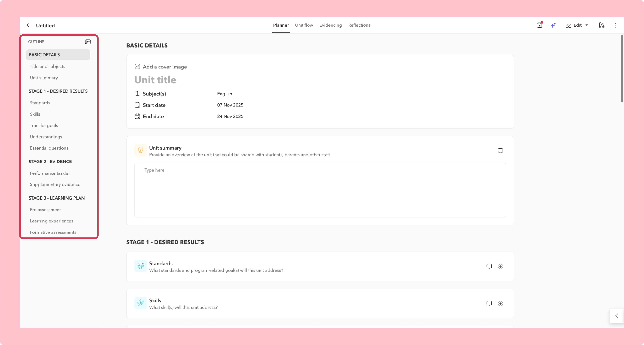Click the Untitled unit name in header
The width and height of the screenshot is (644, 345).
click(45, 25)
